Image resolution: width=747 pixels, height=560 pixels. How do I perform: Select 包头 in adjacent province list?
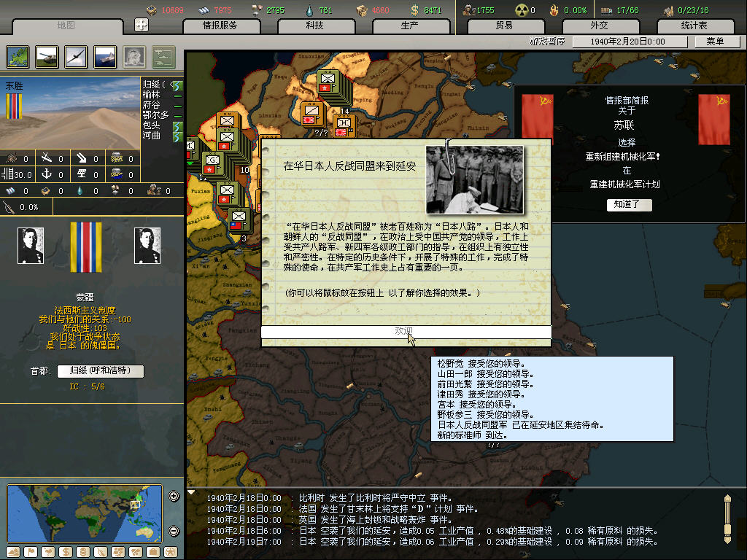(152, 125)
